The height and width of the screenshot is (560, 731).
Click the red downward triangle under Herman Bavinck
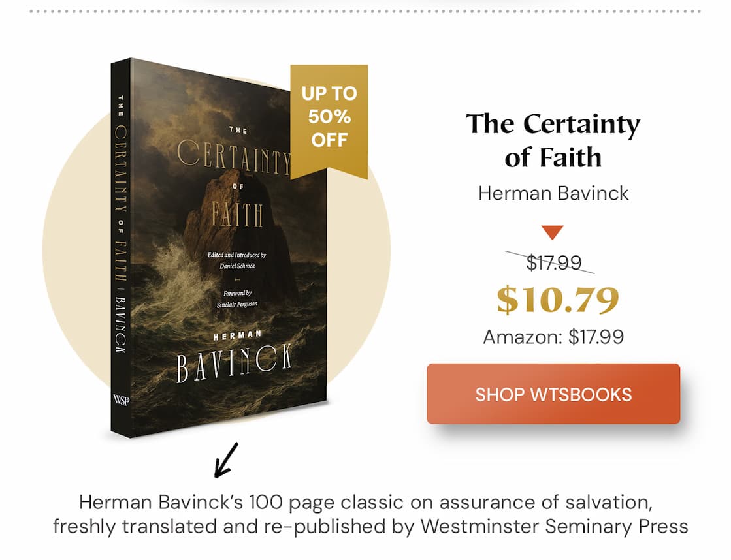(x=553, y=232)
